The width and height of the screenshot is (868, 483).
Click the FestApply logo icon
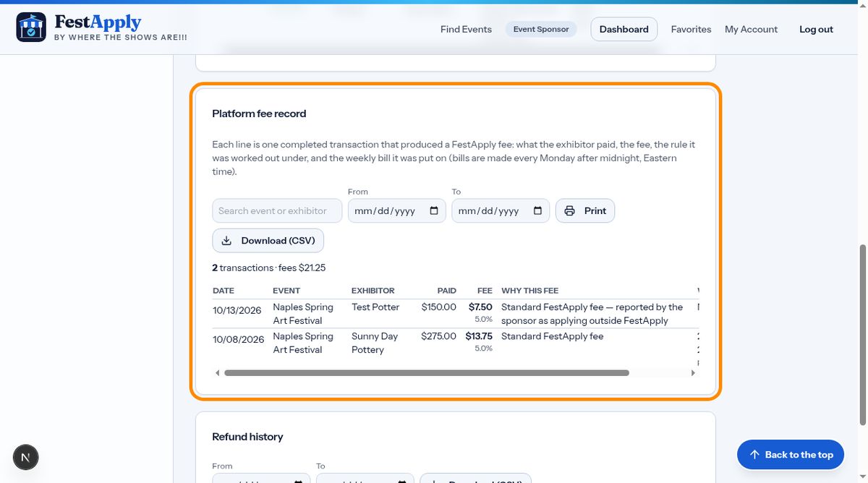(x=30, y=27)
